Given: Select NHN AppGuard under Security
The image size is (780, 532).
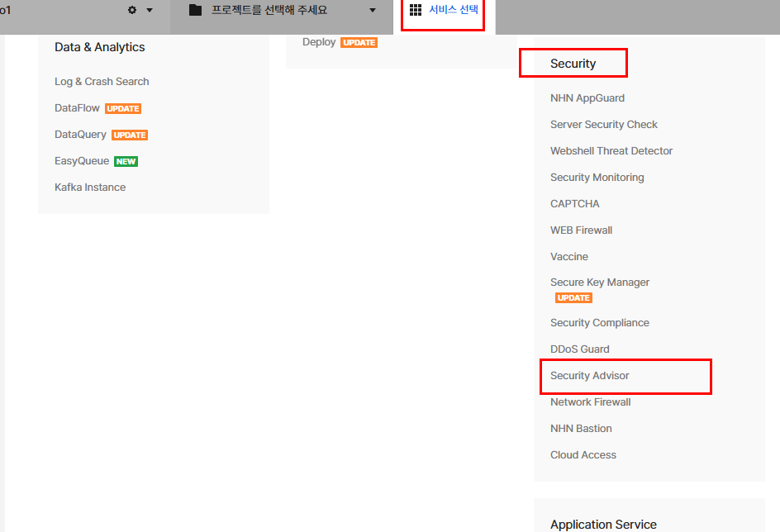Looking at the screenshot, I should click(x=587, y=98).
